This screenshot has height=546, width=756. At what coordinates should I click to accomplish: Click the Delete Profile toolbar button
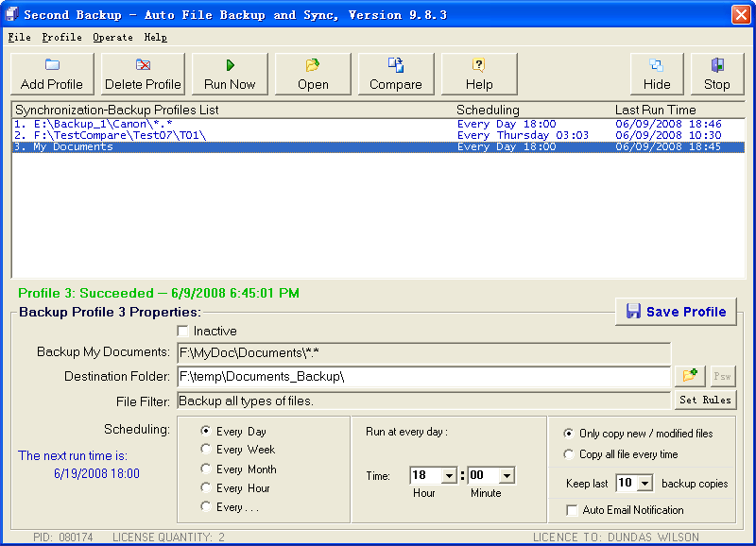click(x=143, y=74)
